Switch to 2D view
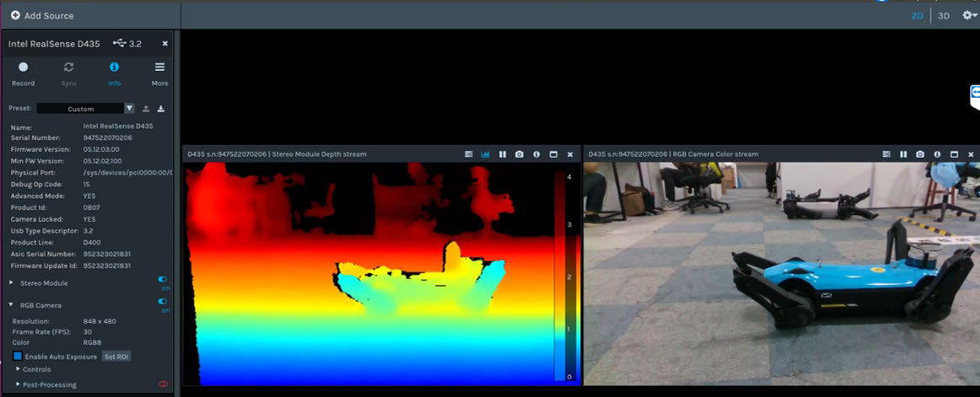This screenshot has height=397, width=980. point(917,16)
